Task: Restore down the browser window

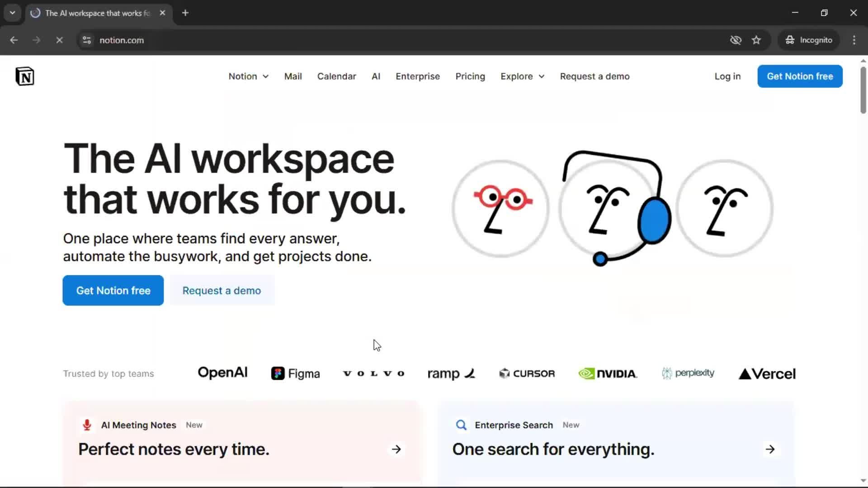Action: click(824, 13)
